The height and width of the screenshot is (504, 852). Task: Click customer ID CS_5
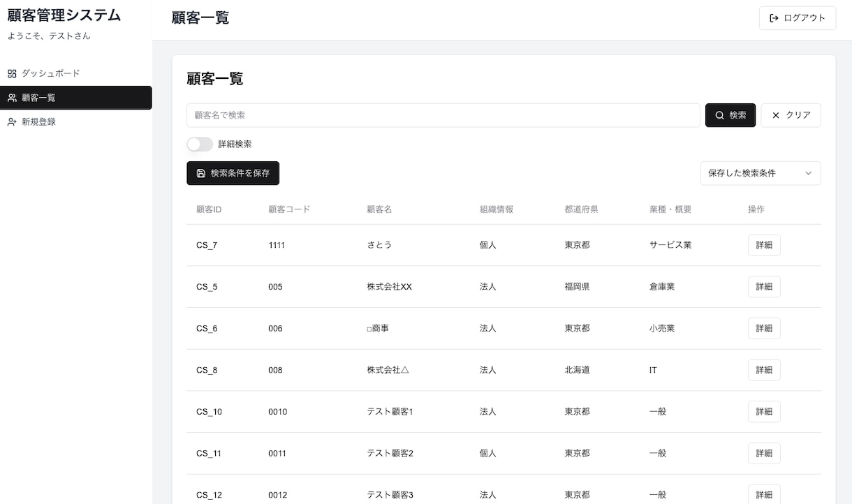(207, 287)
